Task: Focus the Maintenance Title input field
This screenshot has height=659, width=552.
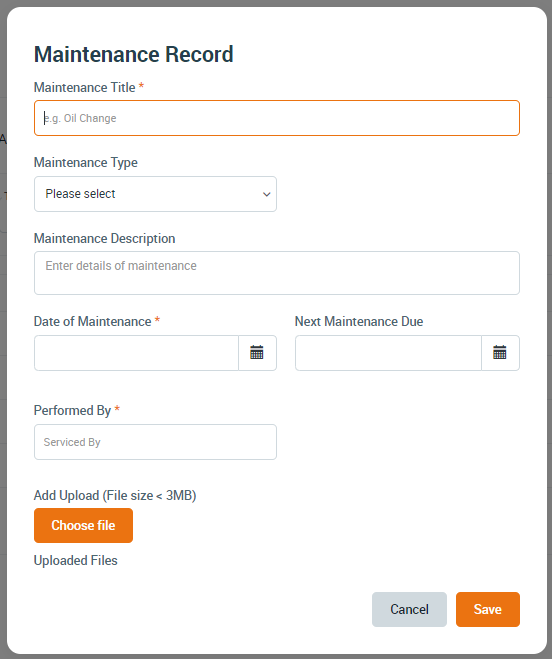Action: pos(277,118)
